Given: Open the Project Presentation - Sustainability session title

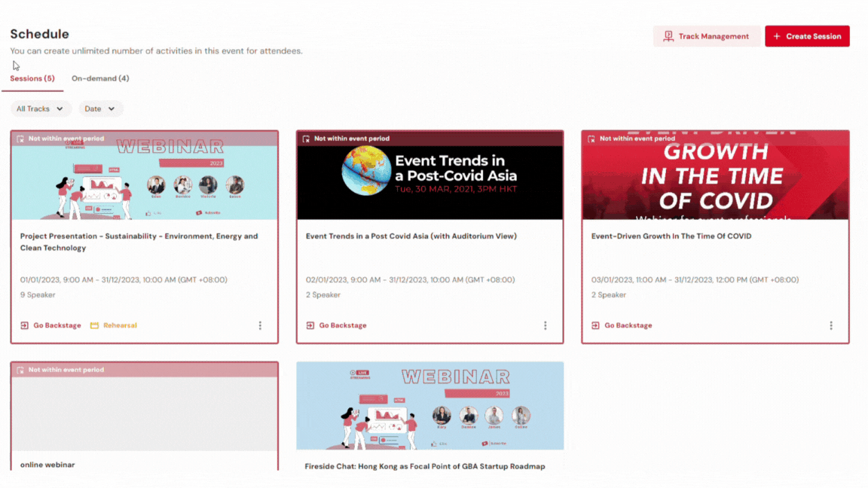Looking at the screenshot, I should click(x=139, y=242).
